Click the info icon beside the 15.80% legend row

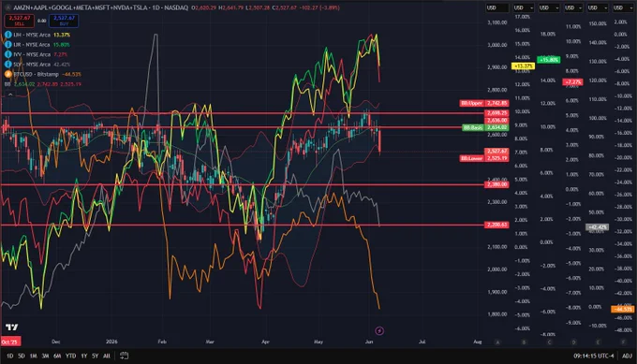point(7,45)
